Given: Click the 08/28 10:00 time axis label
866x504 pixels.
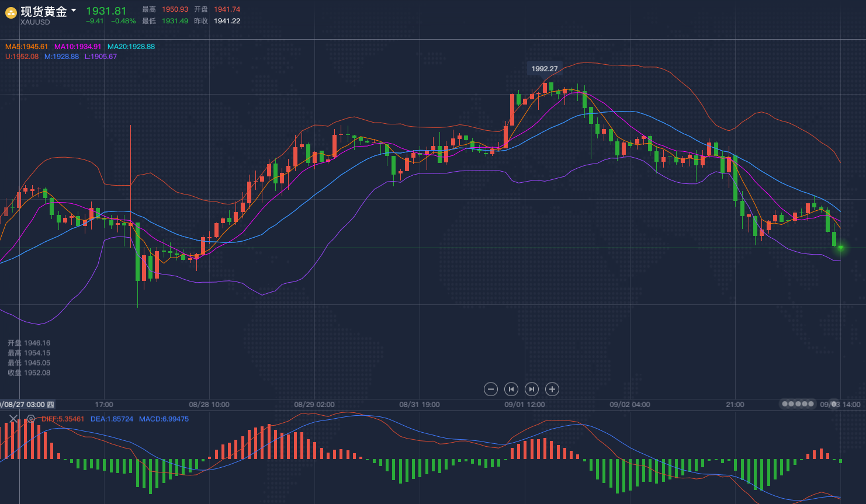Looking at the screenshot, I should pos(209,404).
